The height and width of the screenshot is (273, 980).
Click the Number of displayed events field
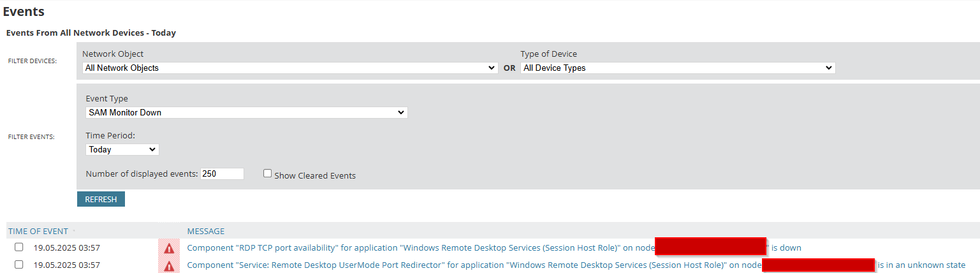tap(222, 174)
